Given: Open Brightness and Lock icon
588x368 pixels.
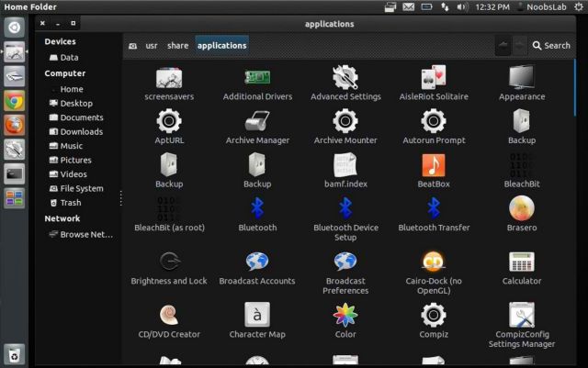Looking at the screenshot, I should (x=169, y=262).
